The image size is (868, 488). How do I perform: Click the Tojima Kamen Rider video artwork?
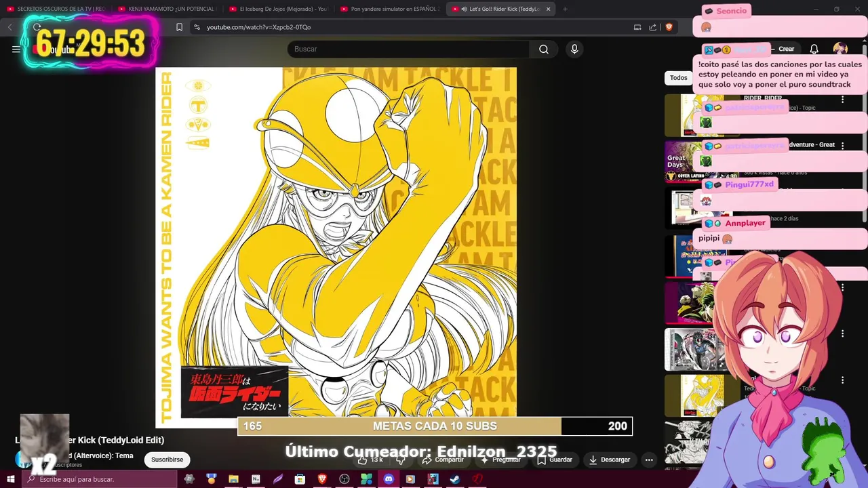coord(336,247)
